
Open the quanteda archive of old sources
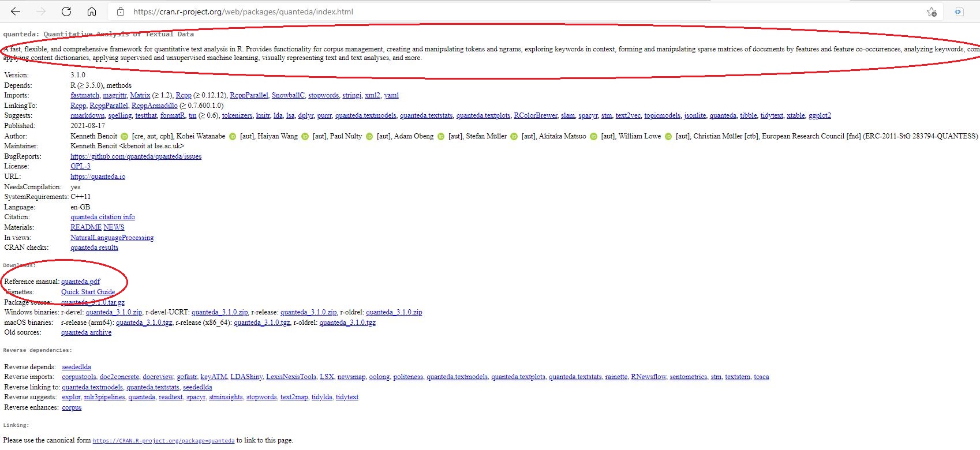pyautogui.click(x=86, y=332)
